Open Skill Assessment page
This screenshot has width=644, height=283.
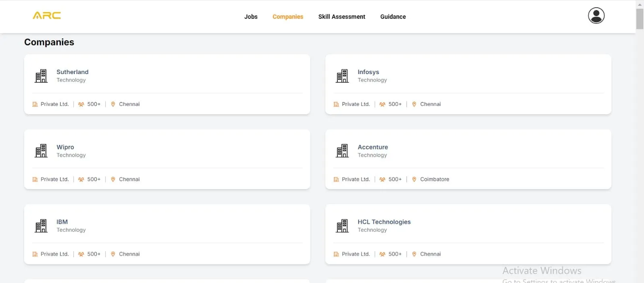(342, 17)
